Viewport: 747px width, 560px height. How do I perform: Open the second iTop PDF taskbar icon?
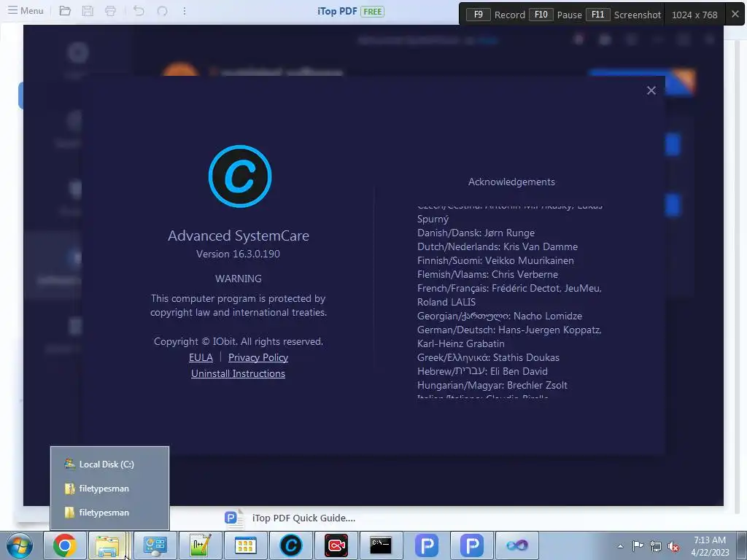coord(472,545)
